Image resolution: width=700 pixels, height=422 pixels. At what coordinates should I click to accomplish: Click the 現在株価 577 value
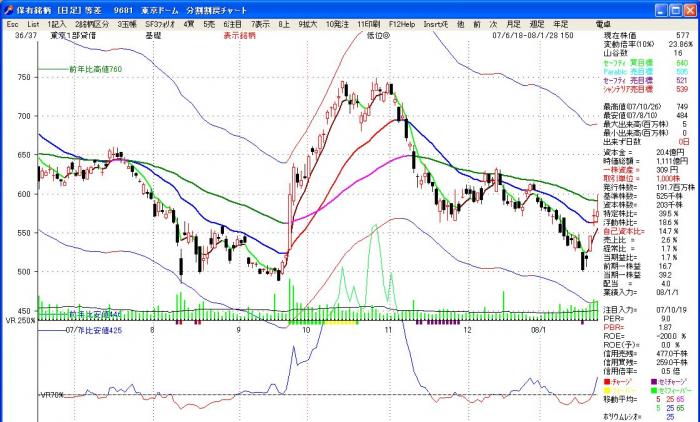point(683,33)
